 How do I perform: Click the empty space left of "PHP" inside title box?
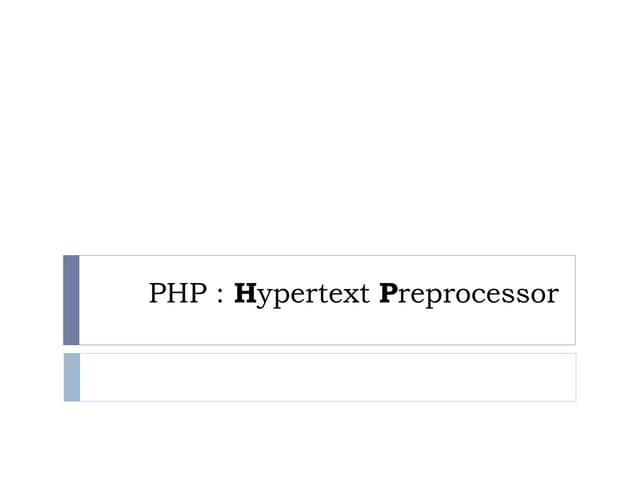tap(112, 300)
